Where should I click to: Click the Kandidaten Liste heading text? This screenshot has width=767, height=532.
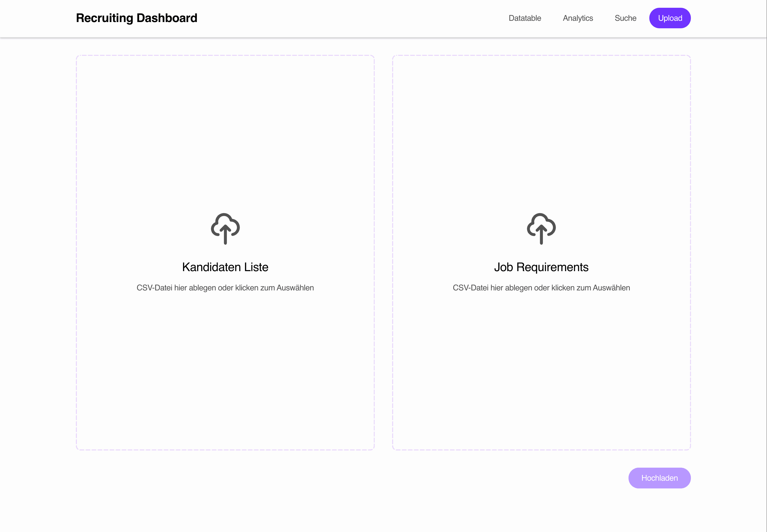click(225, 267)
